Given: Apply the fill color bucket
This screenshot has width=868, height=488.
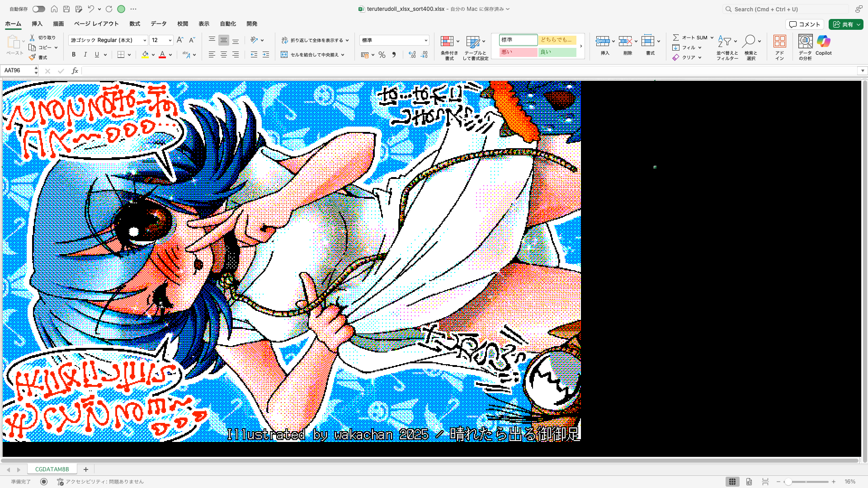Looking at the screenshot, I should (x=145, y=55).
